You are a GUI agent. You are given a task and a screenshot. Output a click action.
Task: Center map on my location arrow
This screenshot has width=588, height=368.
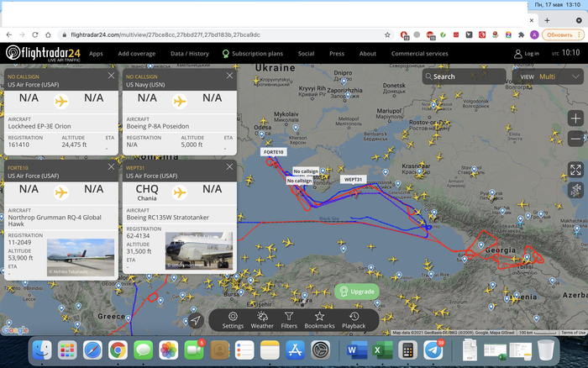tap(196, 320)
